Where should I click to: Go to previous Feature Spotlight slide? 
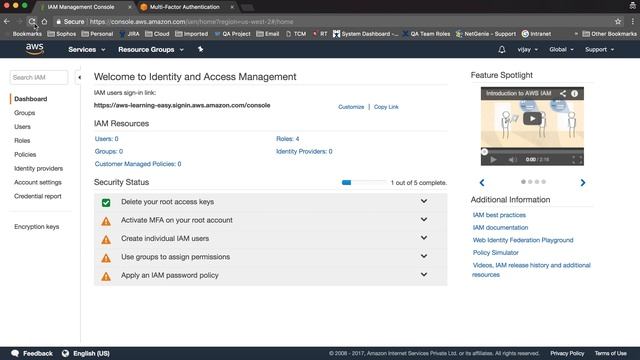point(482,182)
